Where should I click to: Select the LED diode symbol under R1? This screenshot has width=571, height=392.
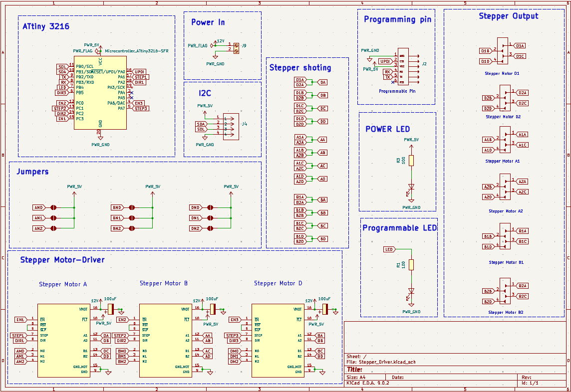click(x=411, y=291)
